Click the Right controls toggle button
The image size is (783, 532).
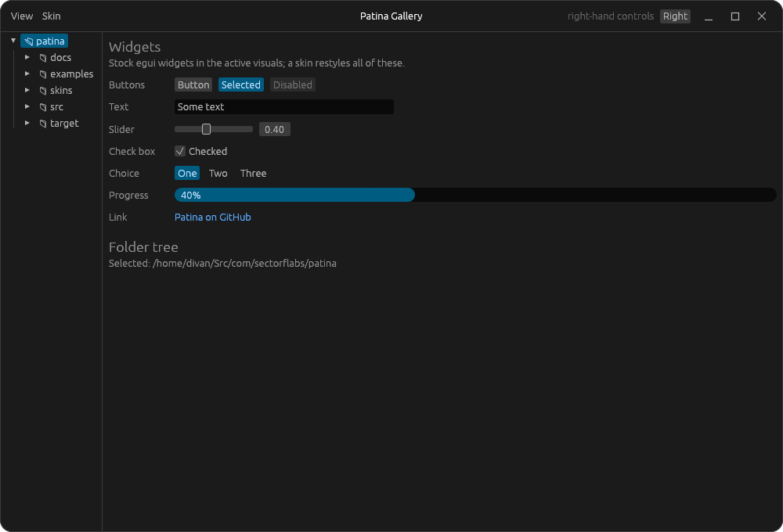point(675,16)
